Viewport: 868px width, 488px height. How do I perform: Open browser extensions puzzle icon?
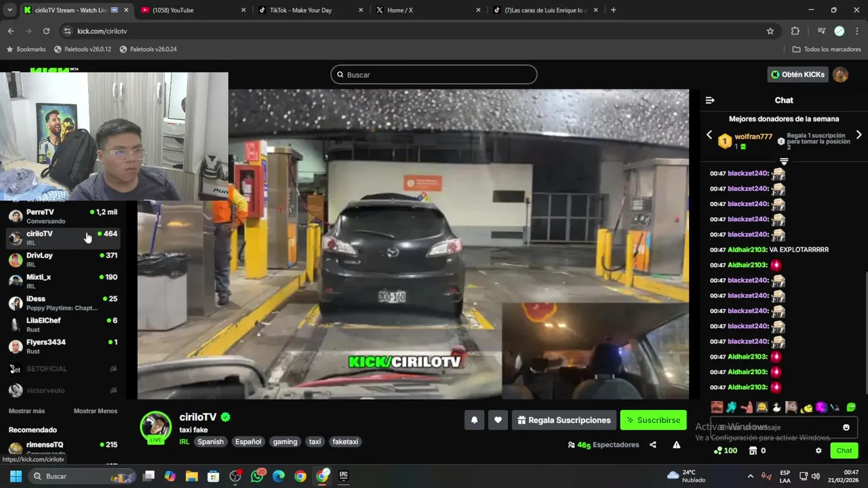795,31
